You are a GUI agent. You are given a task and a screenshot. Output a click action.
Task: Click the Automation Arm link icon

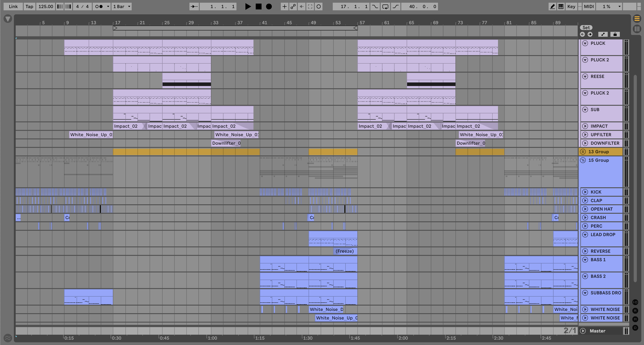[293, 6]
